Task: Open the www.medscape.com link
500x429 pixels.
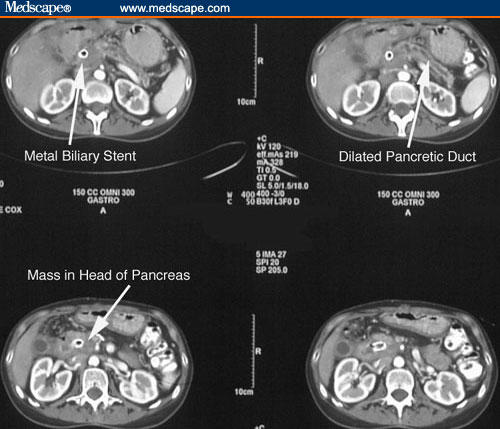Action: [175, 8]
